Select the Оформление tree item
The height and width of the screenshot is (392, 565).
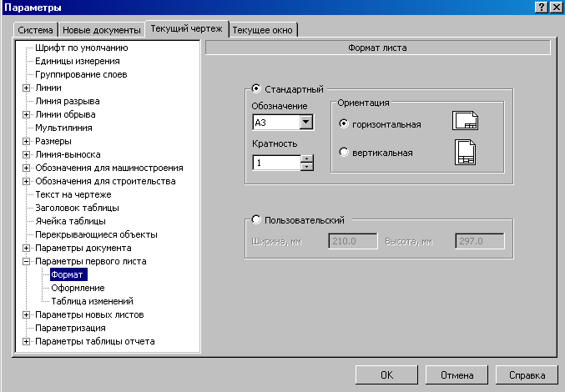tap(78, 288)
